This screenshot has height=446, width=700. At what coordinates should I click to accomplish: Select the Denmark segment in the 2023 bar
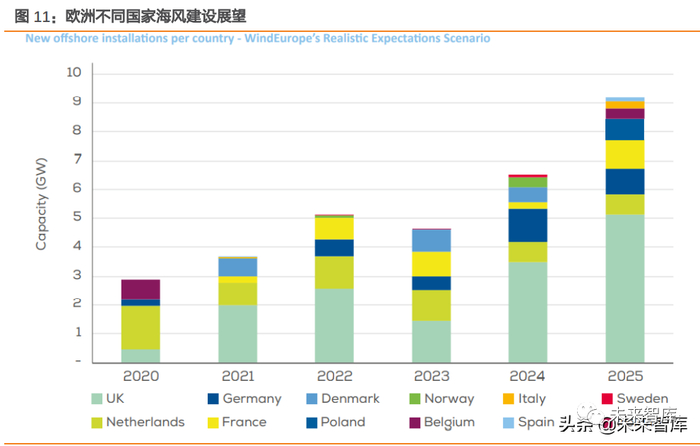[x=431, y=241]
